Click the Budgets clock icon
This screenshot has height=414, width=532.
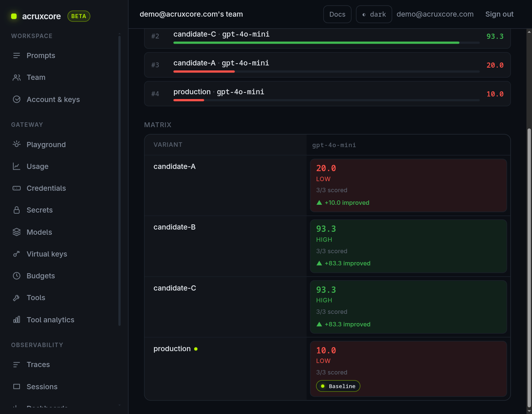coord(17,276)
